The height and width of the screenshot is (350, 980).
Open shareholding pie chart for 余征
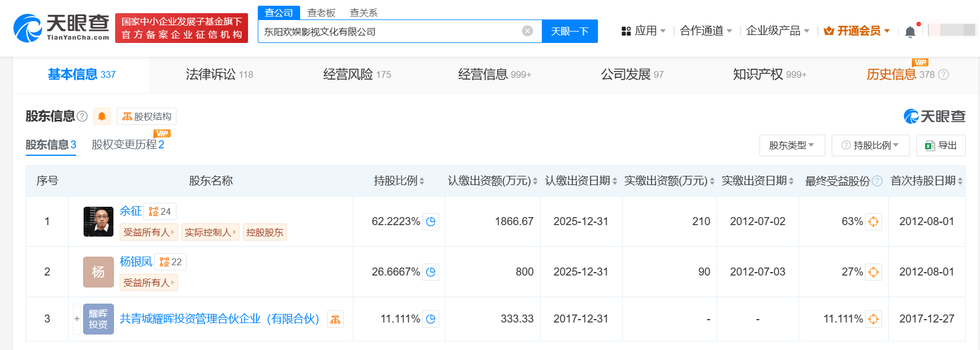pyautogui.click(x=431, y=221)
